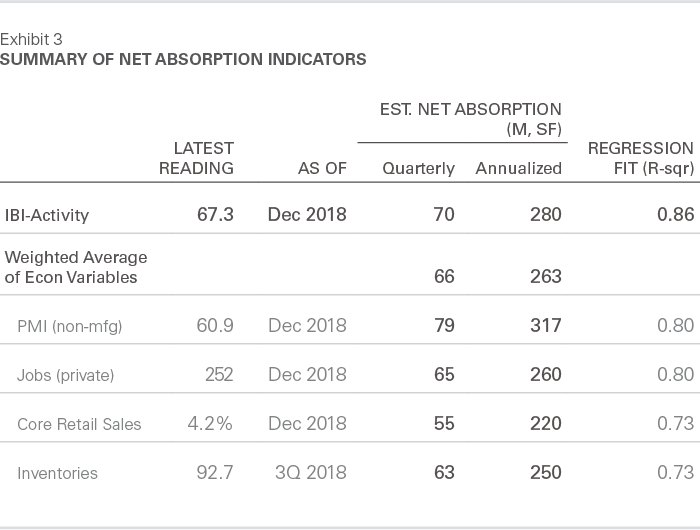The image size is (700, 530).
Task: Click the 0.86 regression fit value
Action: [x=676, y=214]
